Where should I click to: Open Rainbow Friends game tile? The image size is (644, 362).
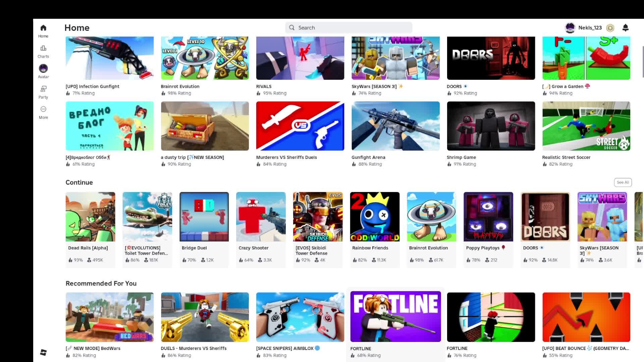(375, 217)
